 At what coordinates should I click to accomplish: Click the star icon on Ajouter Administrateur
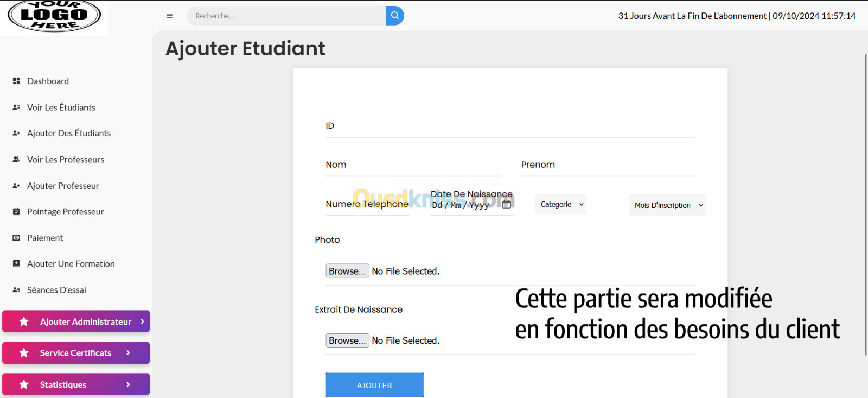pyautogui.click(x=24, y=321)
